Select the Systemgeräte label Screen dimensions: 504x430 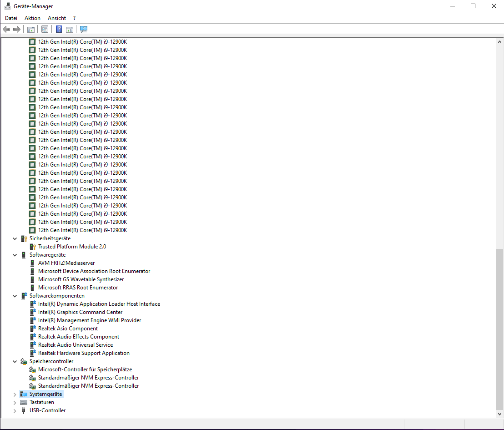(x=45, y=395)
